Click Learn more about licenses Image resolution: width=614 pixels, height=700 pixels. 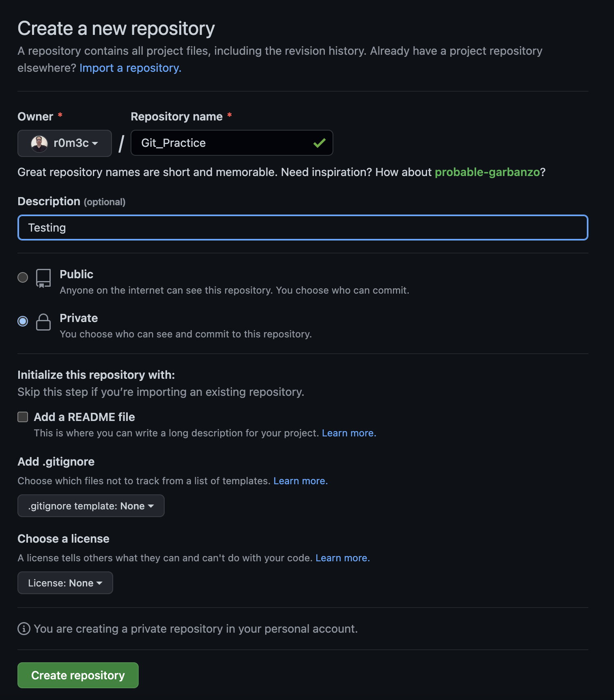[342, 558]
